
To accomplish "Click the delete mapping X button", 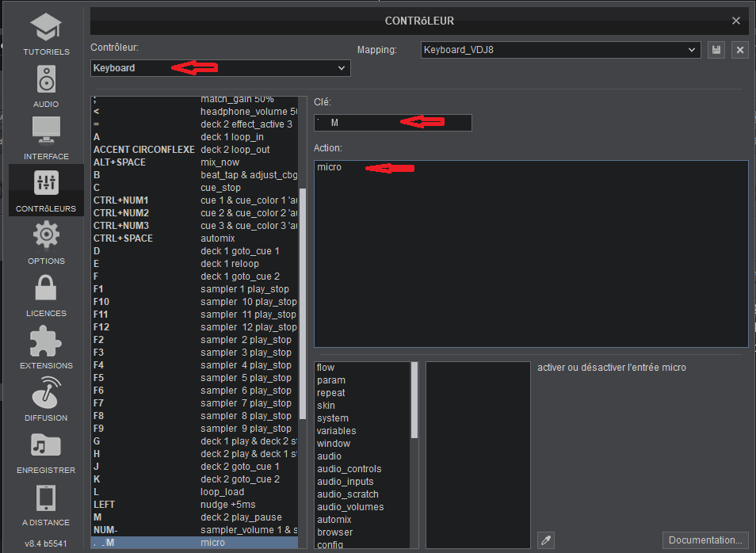I will [x=740, y=50].
